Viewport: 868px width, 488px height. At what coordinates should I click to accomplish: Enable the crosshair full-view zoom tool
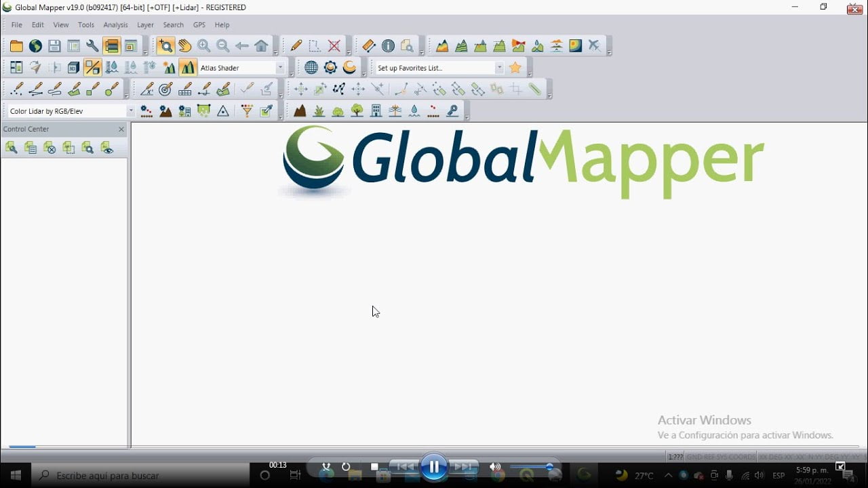tap(165, 45)
